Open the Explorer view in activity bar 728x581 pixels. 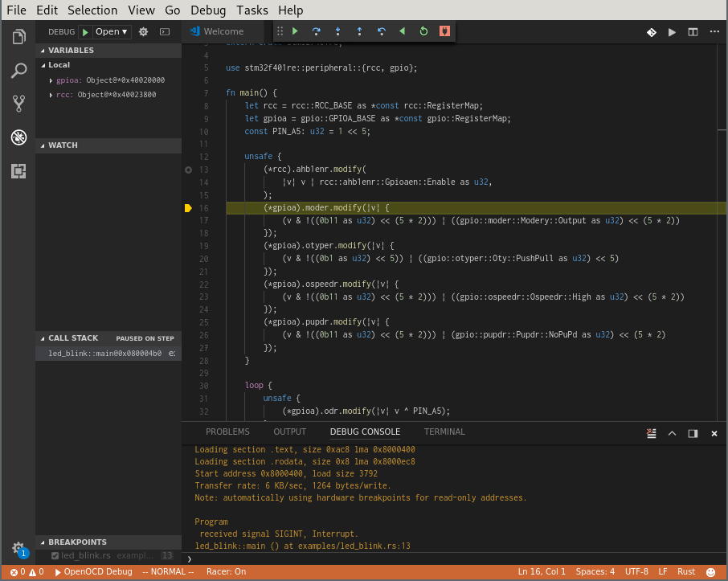(18, 37)
